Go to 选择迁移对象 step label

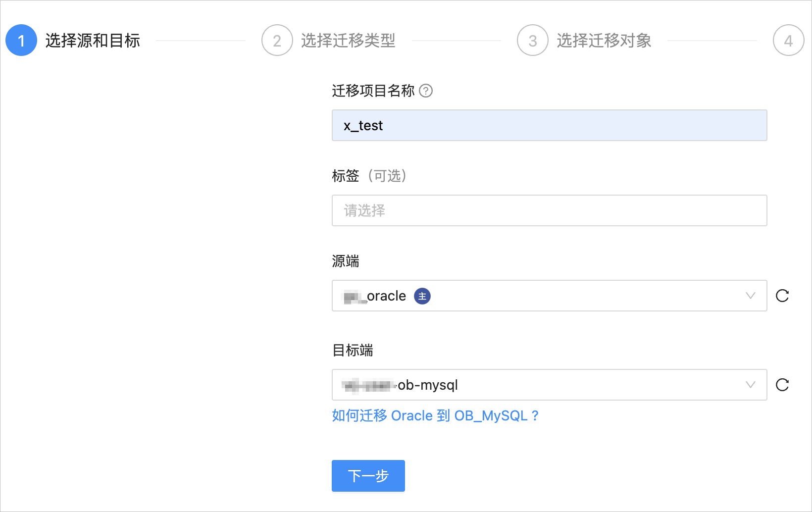[x=604, y=41]
